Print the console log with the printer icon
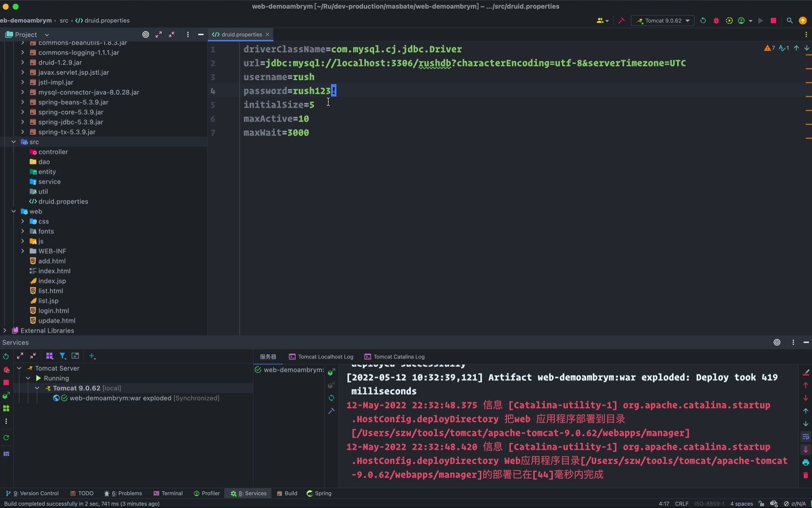The width and height of the screenshot is (812, 508). (x=805, y=462)
